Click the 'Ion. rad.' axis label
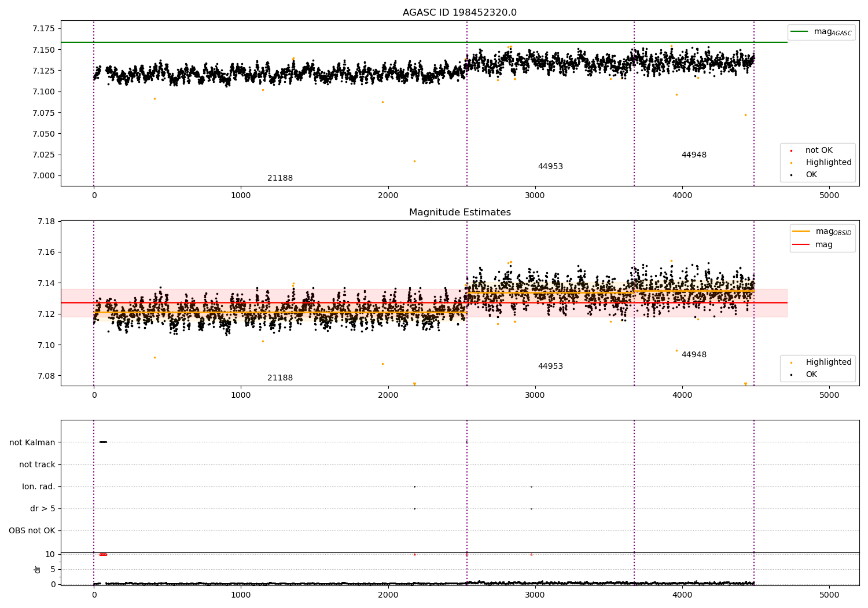 coord(39,487)
